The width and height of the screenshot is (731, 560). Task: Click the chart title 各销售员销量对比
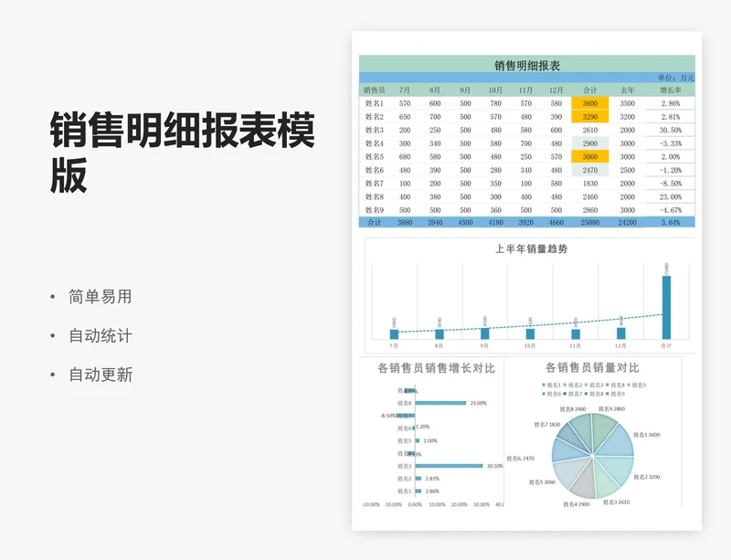tap(592, 368)
